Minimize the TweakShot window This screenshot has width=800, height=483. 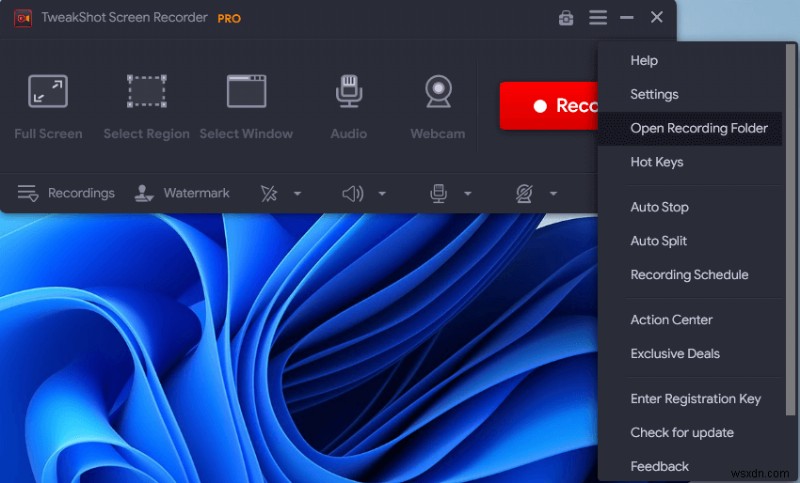[627, 18]
